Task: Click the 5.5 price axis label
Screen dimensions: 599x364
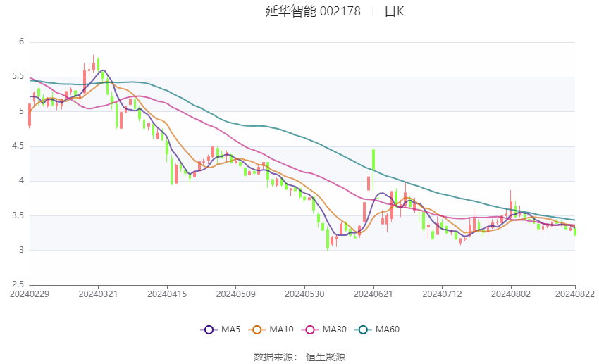Action: [x=18, y=76]
